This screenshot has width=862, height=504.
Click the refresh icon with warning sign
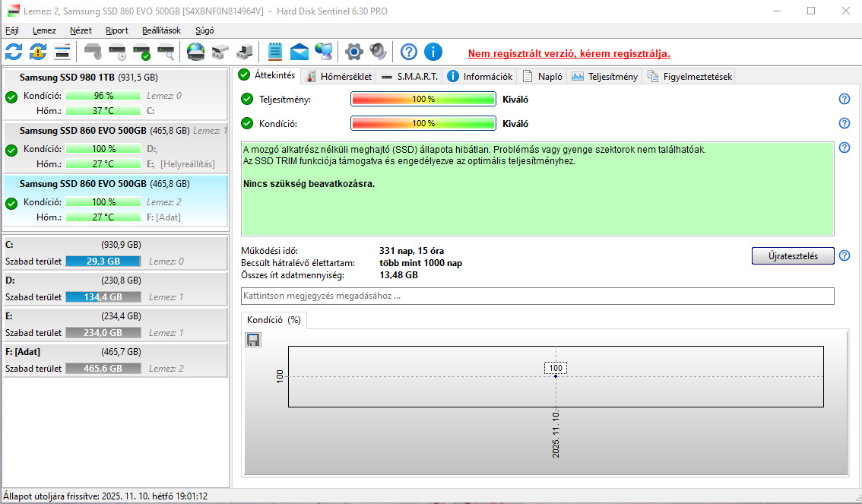coord(38,52)
